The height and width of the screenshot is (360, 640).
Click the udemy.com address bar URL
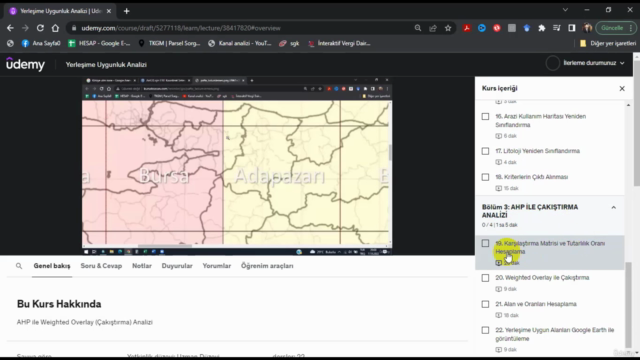tap(181, 28)
